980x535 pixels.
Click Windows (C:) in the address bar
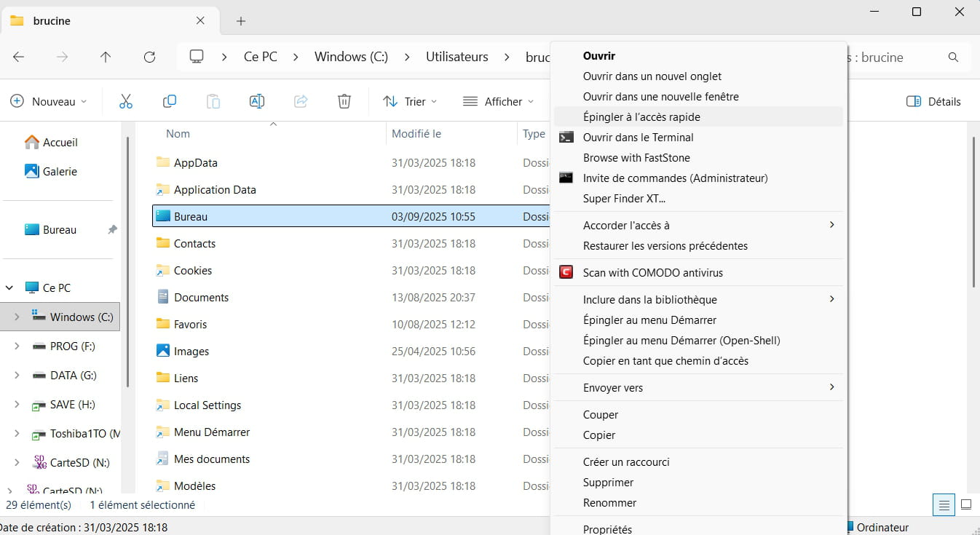click(351, 57)
